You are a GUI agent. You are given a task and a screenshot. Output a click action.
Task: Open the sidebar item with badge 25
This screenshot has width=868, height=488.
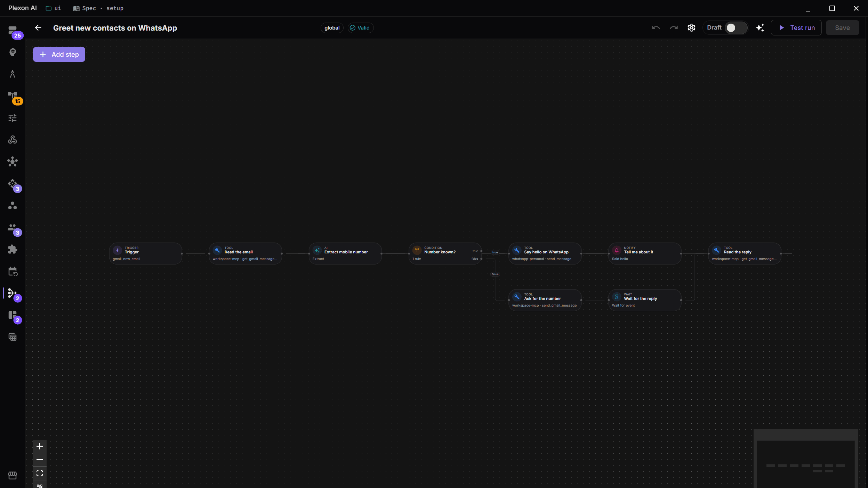tap(13, 31)
